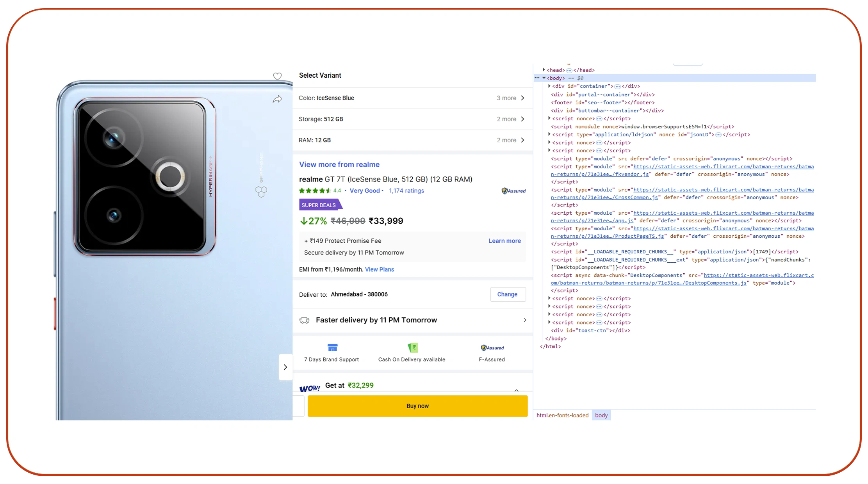Open the three-dot actions beside body row
The height and width of the screenshot is (484, 868).
point(537,78)
